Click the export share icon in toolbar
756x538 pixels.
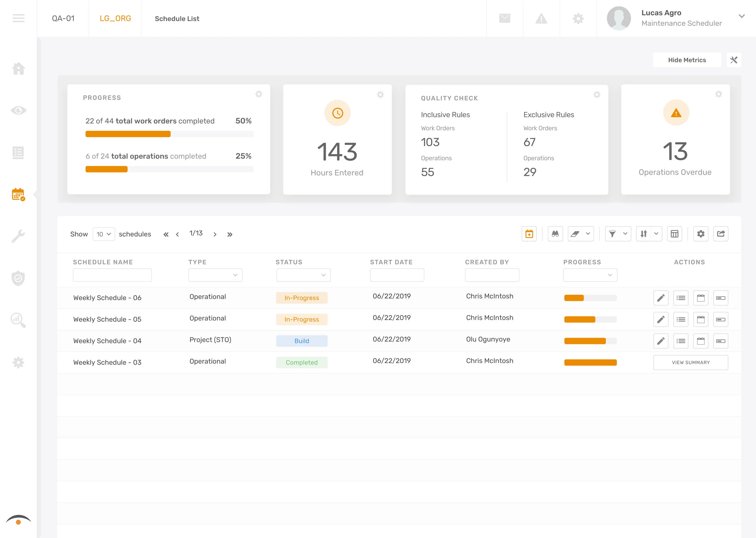tap(721, 234)
